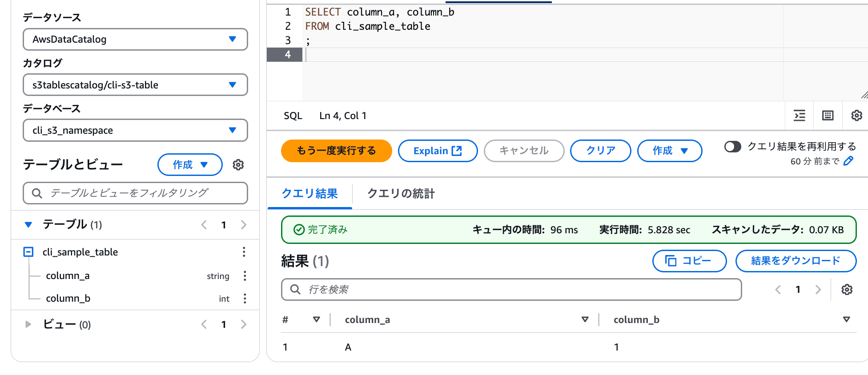The width and height of the screenshot is (868, 375).
Task: Open the cli_sample_table three-dot menu
Action: [244, 252]
